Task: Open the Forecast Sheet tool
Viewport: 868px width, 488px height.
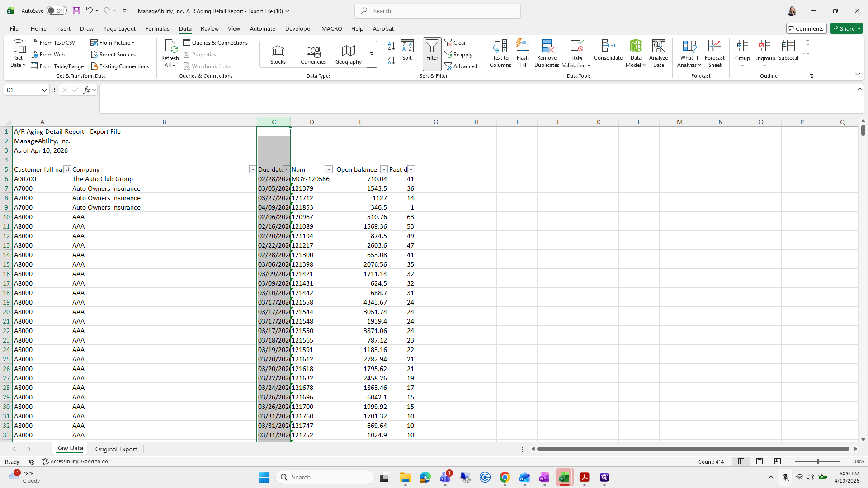Action: (x=714, y=53)
